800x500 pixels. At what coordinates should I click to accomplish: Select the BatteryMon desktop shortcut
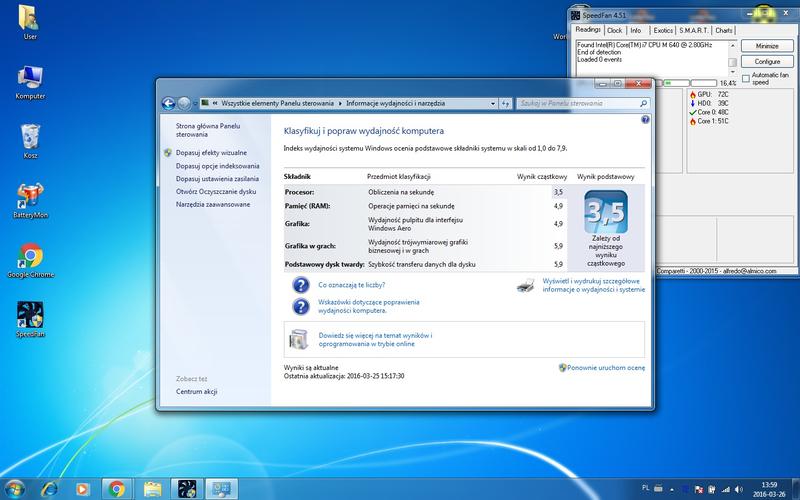[30, 201]
